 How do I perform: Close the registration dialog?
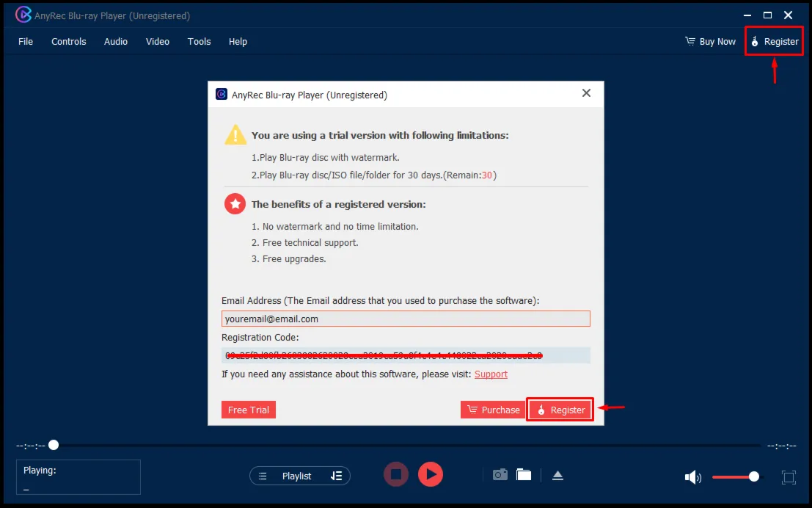(586, 92)
